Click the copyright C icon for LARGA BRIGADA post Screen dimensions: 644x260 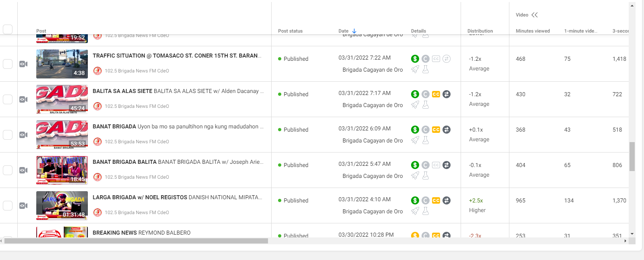(x=425, y=200)
